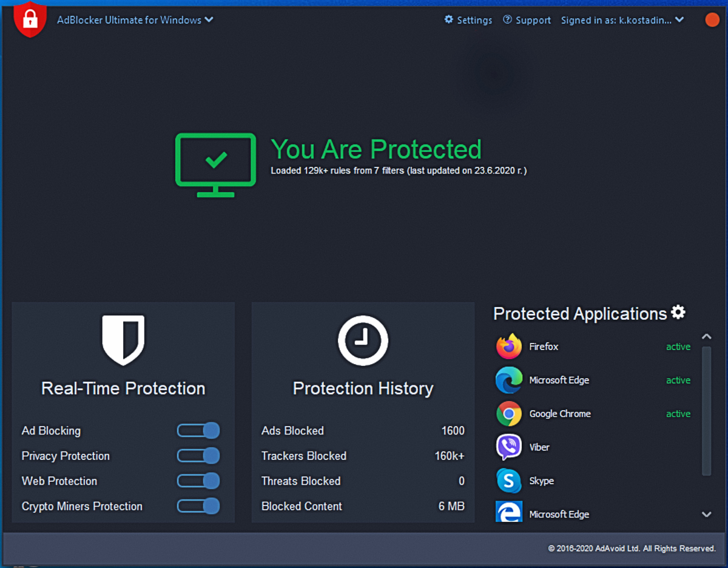Click the Protection History clock icon

point(363,339)
